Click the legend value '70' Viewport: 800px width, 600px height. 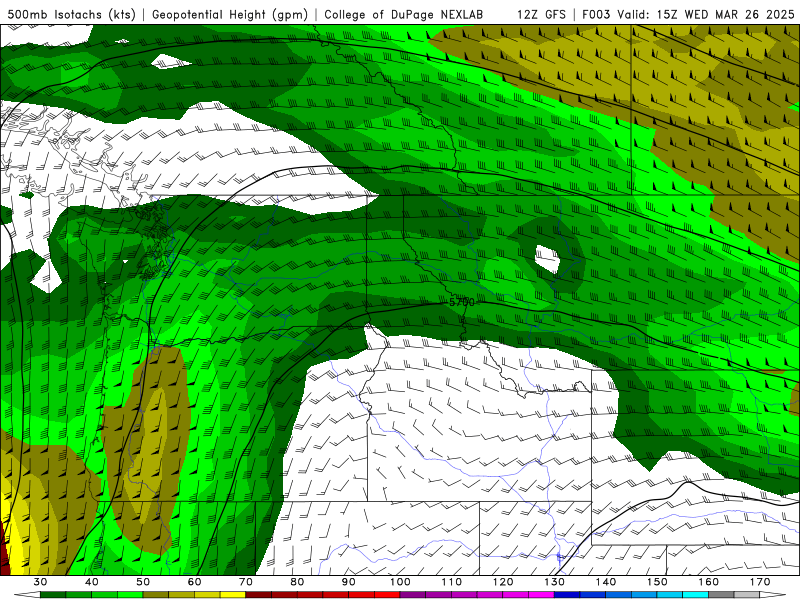pos(246,582)
